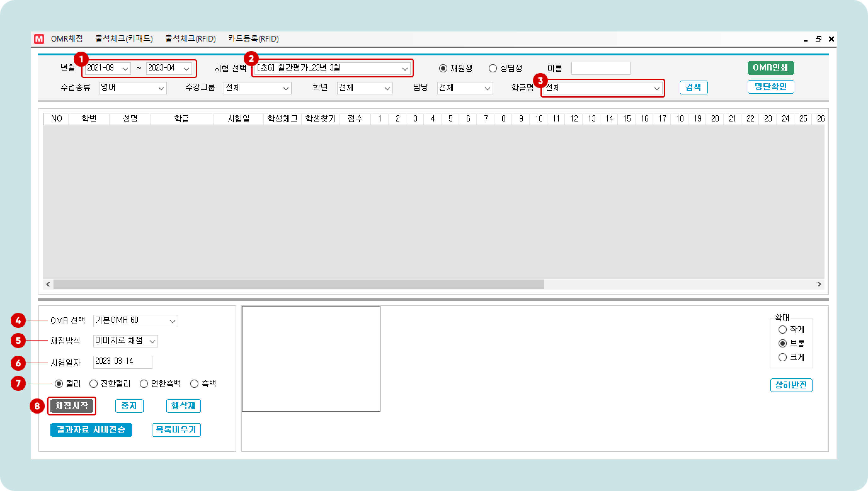Click the horizontal scrollbar left arrow
Viewport: 868px width, 491px height.
48,284
